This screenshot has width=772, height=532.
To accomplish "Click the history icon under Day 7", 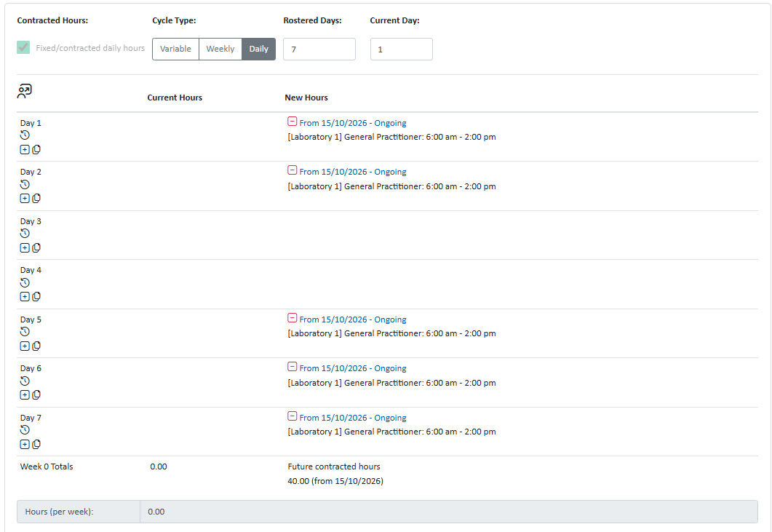I will tap(25, 430).
